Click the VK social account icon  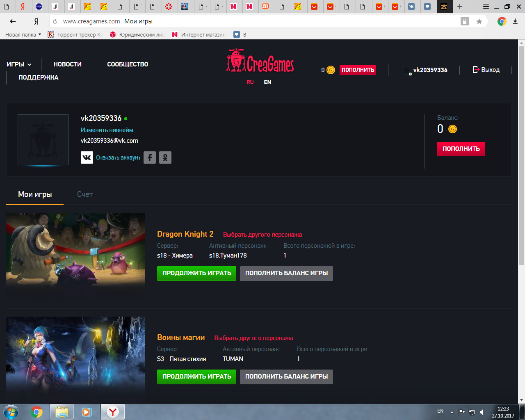(x=87, y=157)
